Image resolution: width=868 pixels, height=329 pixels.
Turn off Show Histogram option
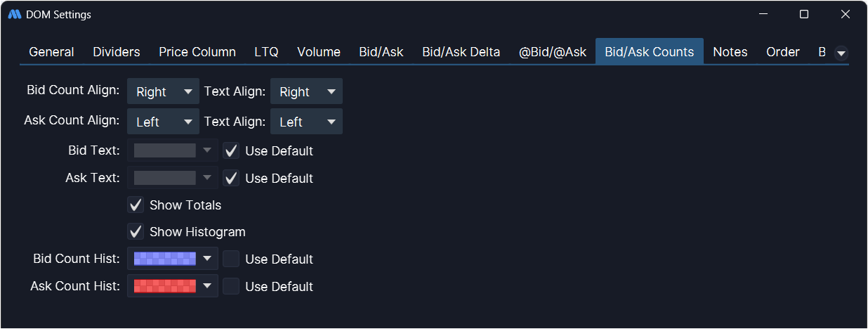pyautogui.click(x=136, y=232)
